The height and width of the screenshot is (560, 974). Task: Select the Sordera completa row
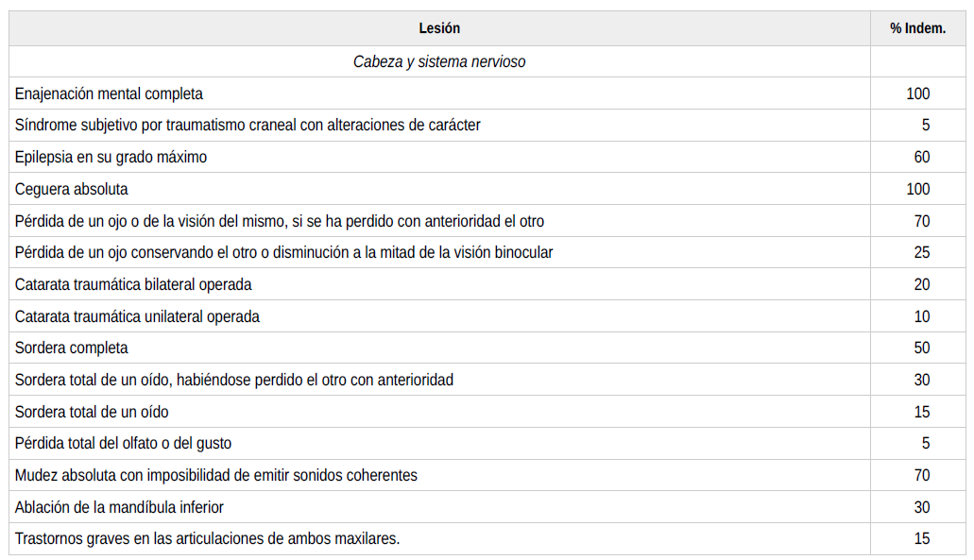(x=487, y=348)
